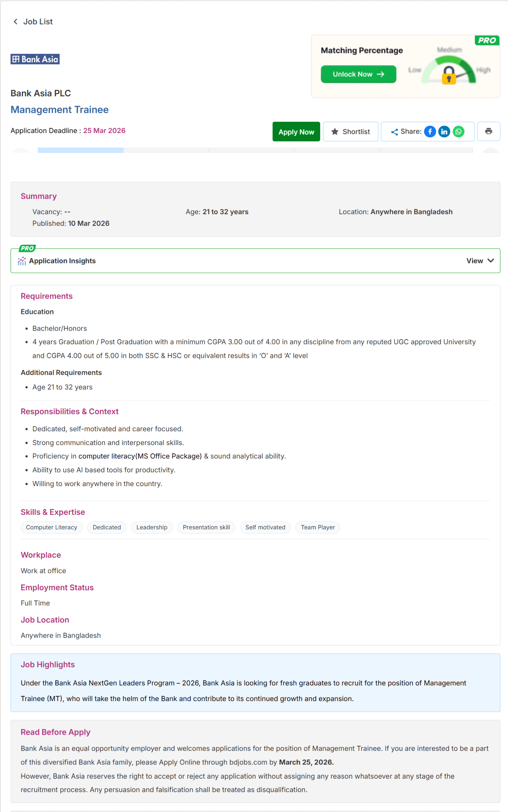Share job on LinkedIn
This screenshot has height=812, width=508.
pyautogui.click(x=444, y=132)
